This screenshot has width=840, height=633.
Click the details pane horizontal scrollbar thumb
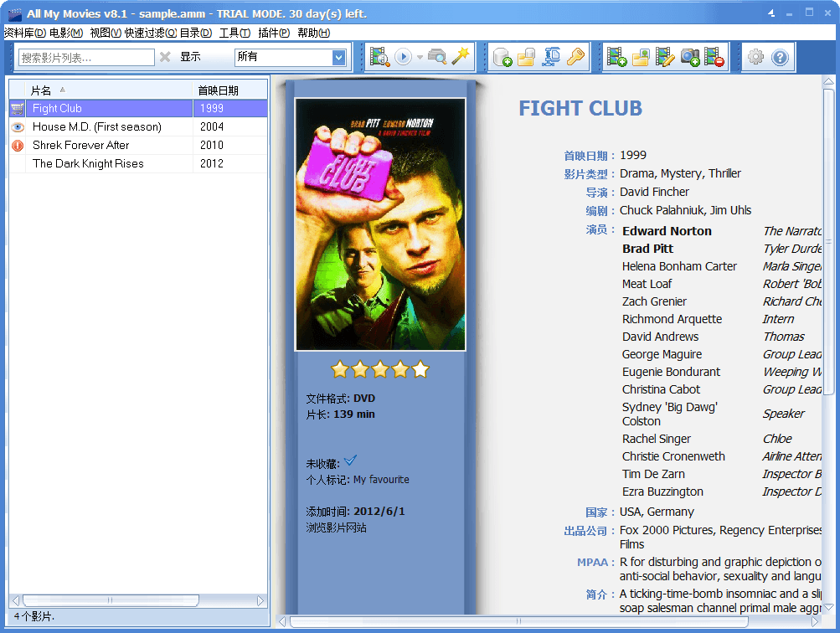tap(518, 621)
